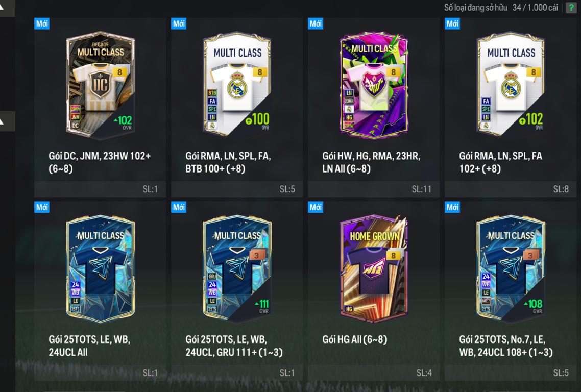
Task: Select the 25TOTS Multi Class 108 OVR card
Action: [511, 269]
